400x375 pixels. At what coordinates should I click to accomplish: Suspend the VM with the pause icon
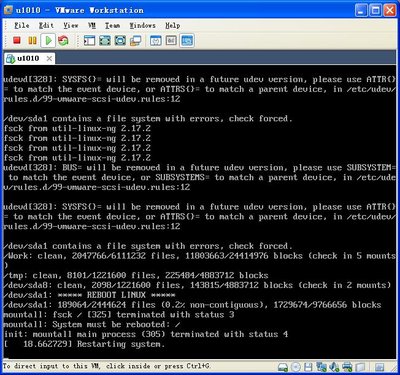[x=32, y=41]
